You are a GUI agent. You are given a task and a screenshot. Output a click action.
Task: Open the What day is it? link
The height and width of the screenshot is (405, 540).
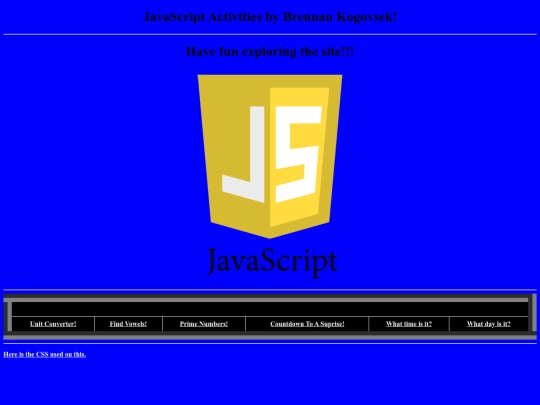point(489,324)
